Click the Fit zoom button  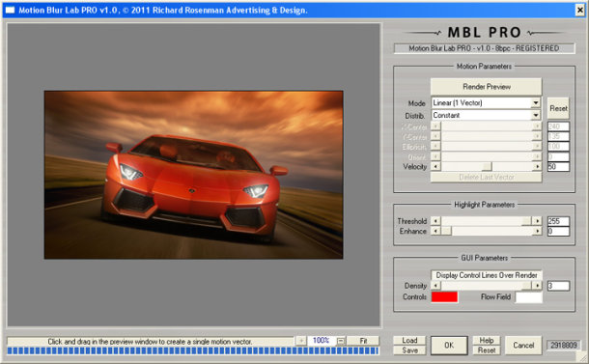point(363,341)
